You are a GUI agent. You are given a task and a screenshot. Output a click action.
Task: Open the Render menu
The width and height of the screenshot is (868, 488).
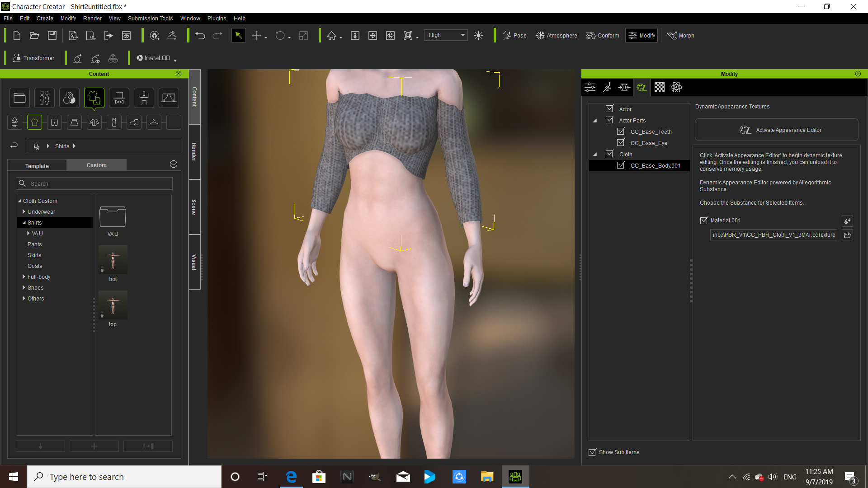pos(93,19)
